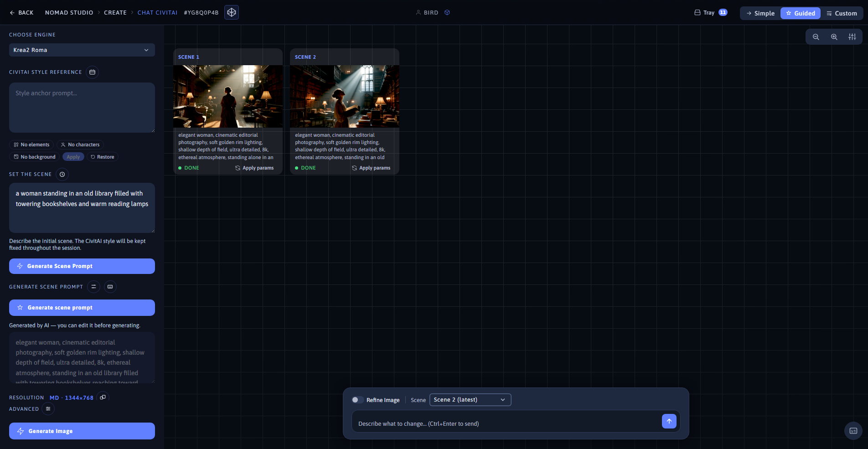Image resolution: width=868 pixels, height=449 pixels.
Task: Open the Tray with 11 items
Action: (711, 13)
